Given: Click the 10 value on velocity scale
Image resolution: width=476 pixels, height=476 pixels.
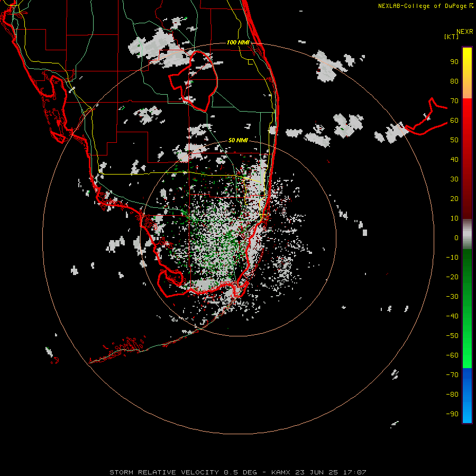Looking at the screenshot, I should click(454, 218).
